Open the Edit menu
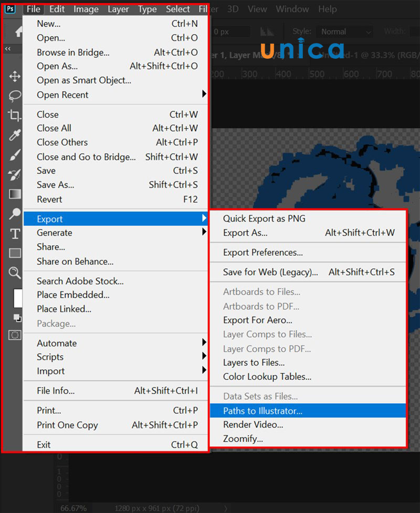The height and width of the screenshot is (513, 420). click(57, 9)
